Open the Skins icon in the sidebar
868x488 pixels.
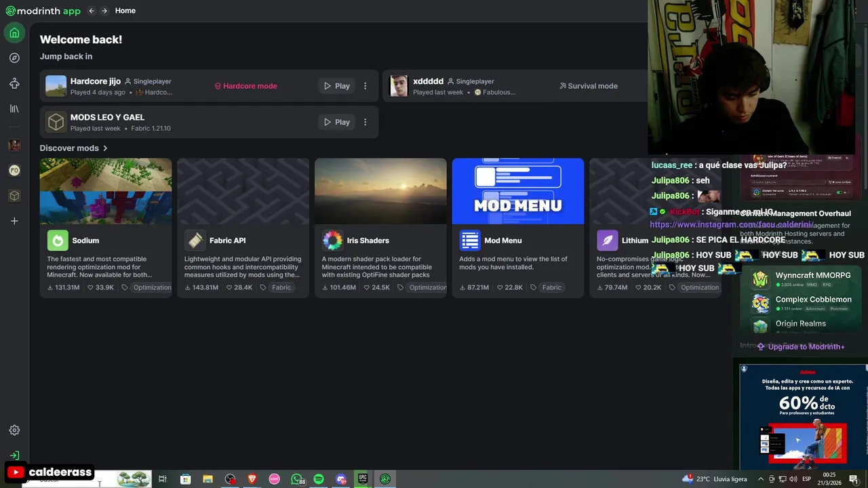coord(14,83)
